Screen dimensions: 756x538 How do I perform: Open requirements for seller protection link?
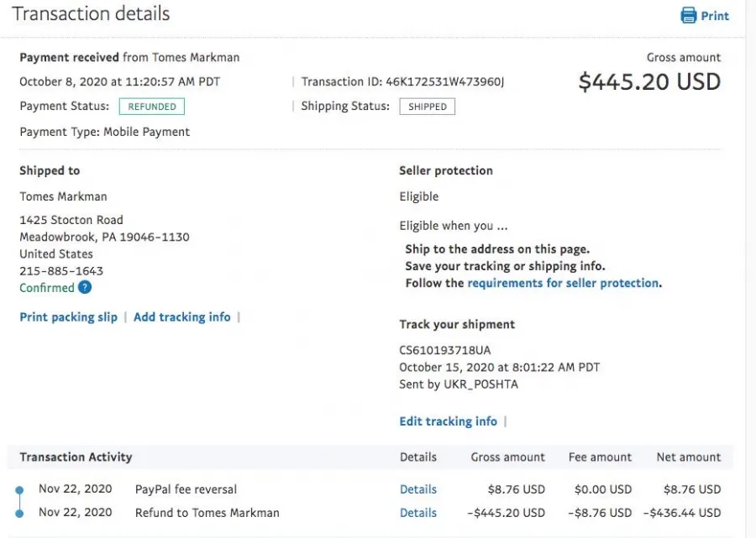563,283
